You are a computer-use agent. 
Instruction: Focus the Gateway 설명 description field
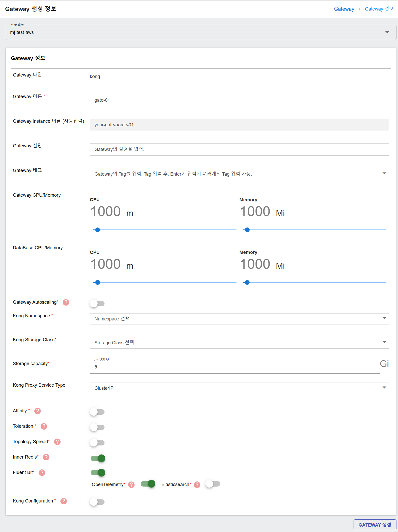239,149
